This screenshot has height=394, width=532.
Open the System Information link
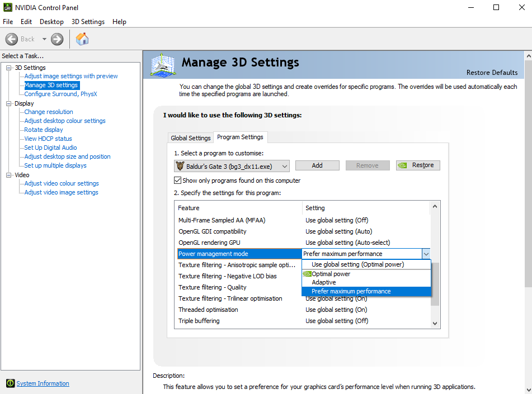[x=43, y=383]
